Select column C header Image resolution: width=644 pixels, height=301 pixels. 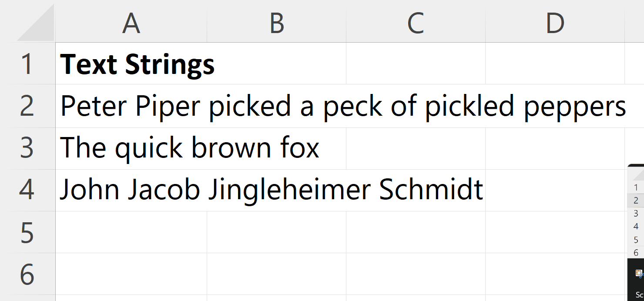416,23
